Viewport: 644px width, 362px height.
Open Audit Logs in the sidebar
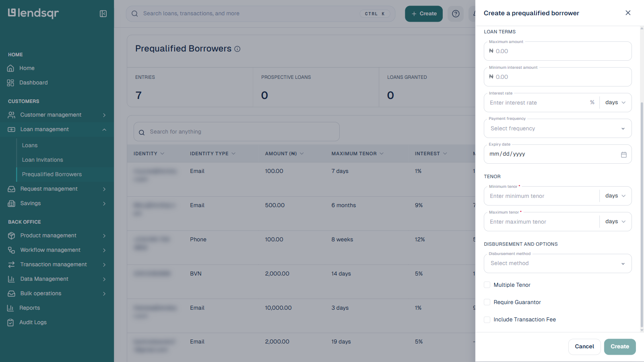33,323
